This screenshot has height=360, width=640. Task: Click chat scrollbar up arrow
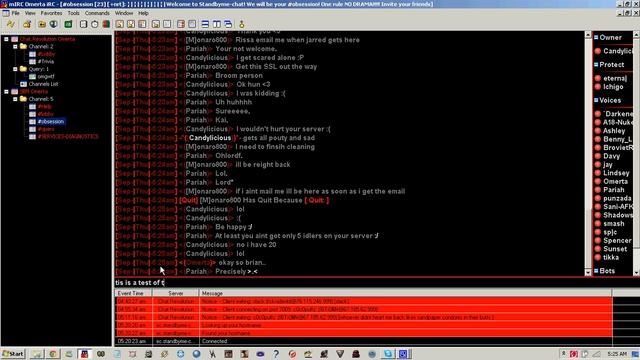click(588, 35)
